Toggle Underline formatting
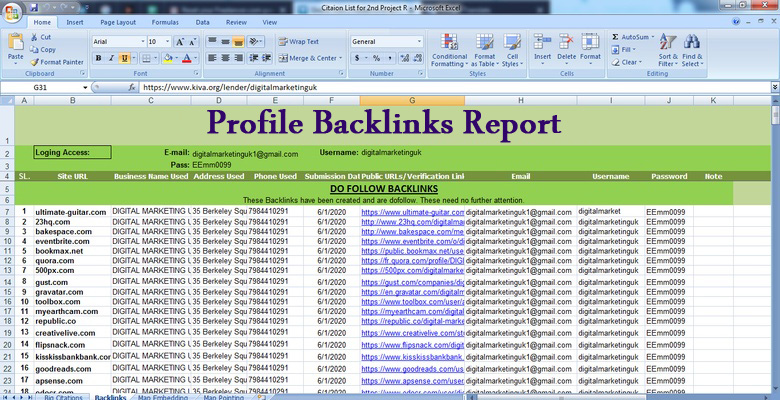Screen dimensions: 780x400 (x=123, y=58)
